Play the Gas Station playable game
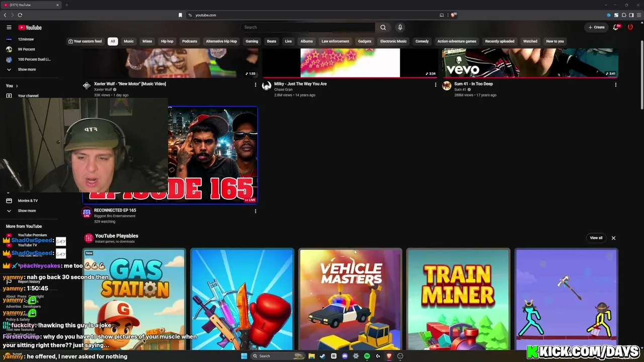The height and width of the screenshot is (362, 644). click(134, 299)
